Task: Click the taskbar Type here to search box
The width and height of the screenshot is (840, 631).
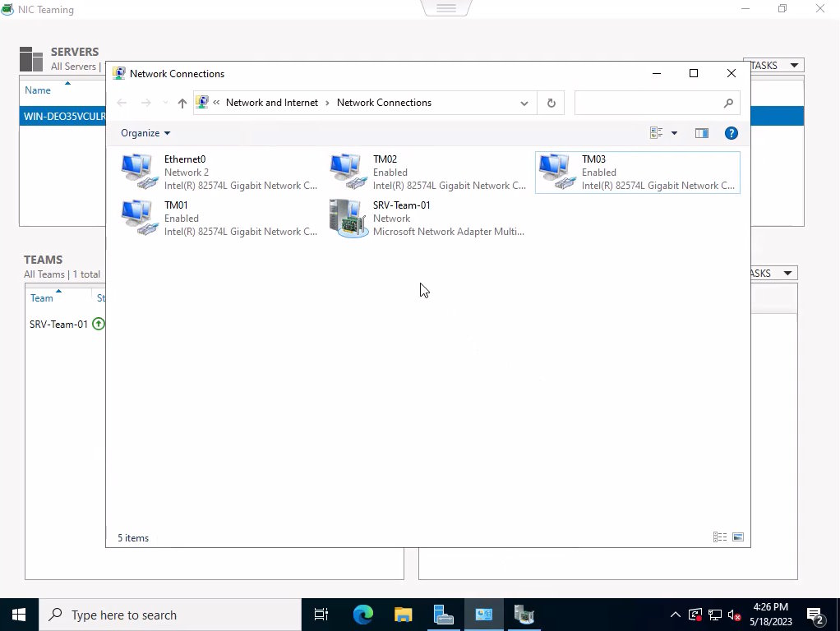Action: [x=170, y=615]
